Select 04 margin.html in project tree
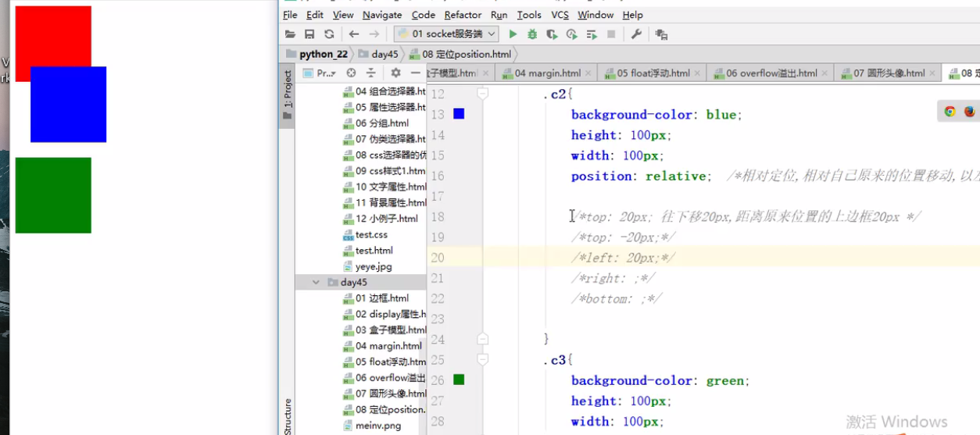 tap(382, 346)
